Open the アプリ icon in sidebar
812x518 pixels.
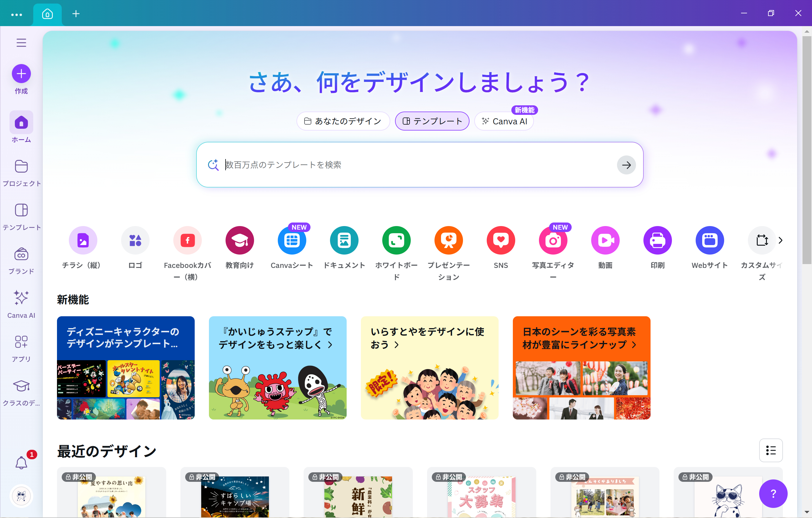click(x=21, y=342)
